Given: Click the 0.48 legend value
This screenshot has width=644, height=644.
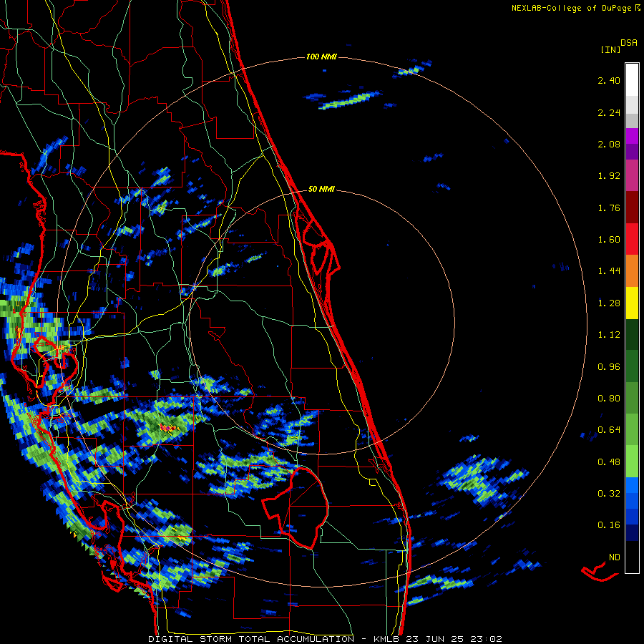Looking at the screenshot, I should (x=609, y=462).
